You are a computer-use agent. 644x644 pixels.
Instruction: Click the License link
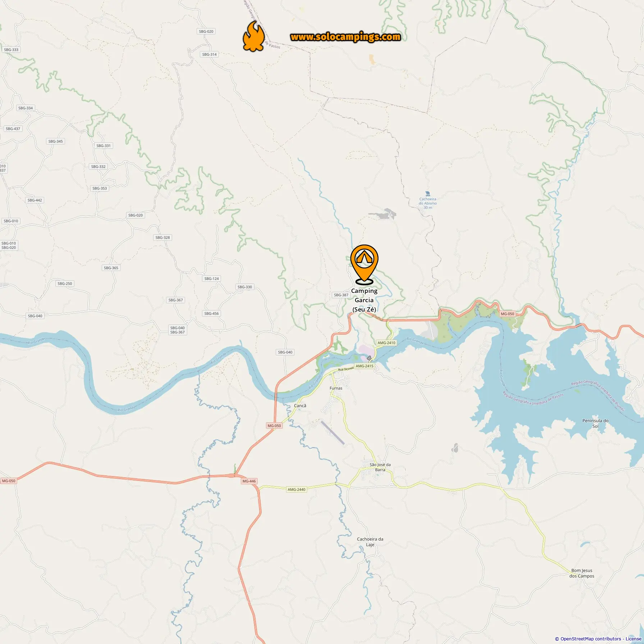[633, 639]
